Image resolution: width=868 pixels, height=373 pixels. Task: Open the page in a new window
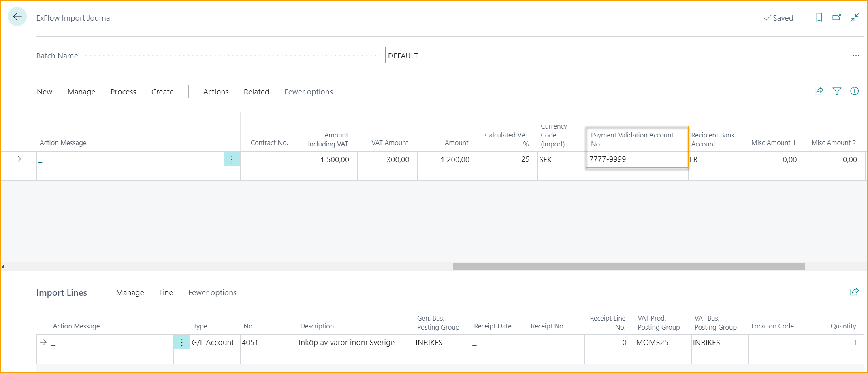pos(837,17)
